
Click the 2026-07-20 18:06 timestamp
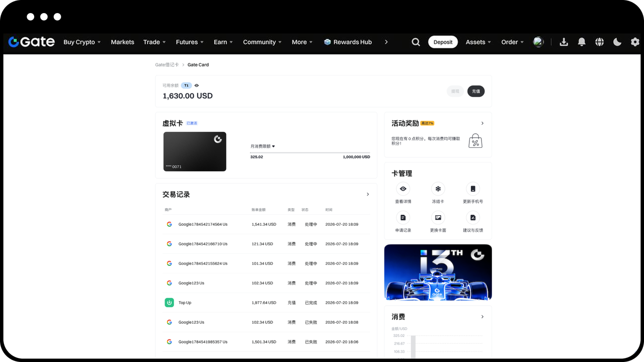point(342,342)
